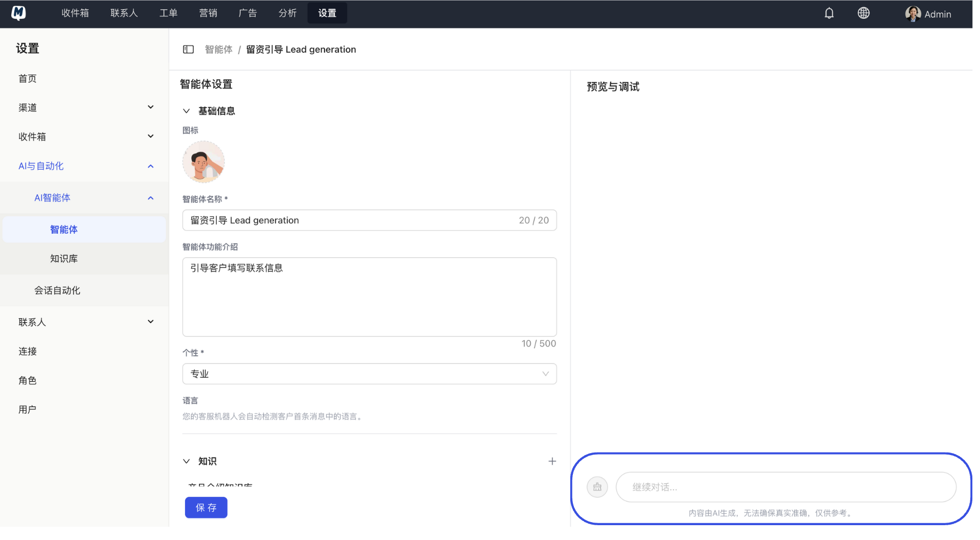Collapse the settings sidebar via the panel icon
This screenshot has height=540, width=980.
(x=188, y=49)
